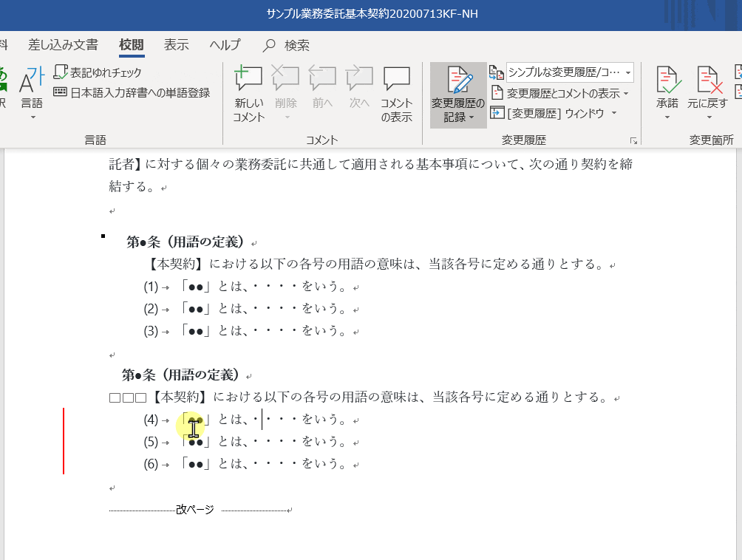The image size is (742, 560).
Task: Click the 削除 comment delete icon
Action: click(285, 78)
